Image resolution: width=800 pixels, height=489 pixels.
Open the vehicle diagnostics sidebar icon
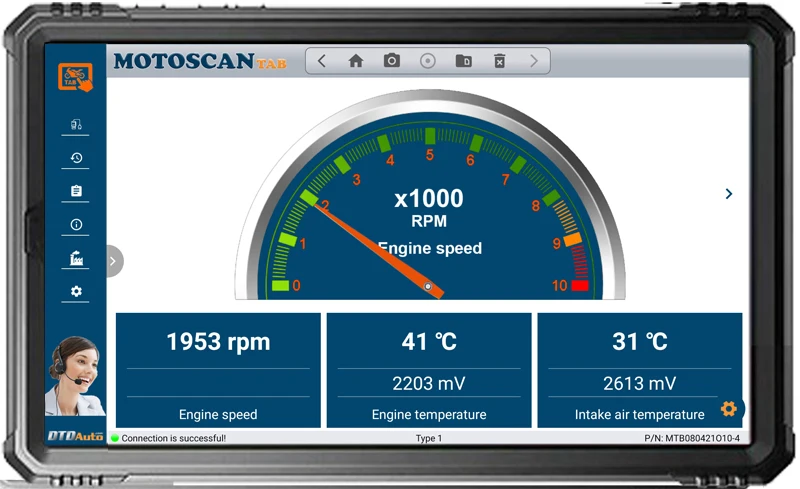click(76, 125)
